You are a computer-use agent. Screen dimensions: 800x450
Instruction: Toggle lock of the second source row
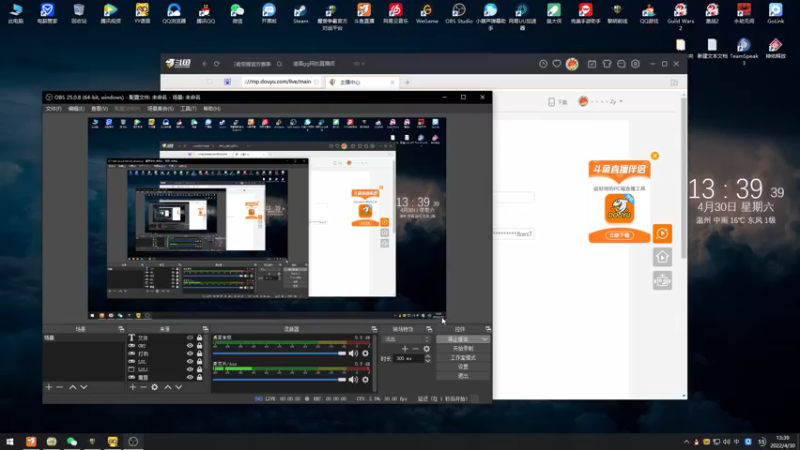[x=199, y=345]
